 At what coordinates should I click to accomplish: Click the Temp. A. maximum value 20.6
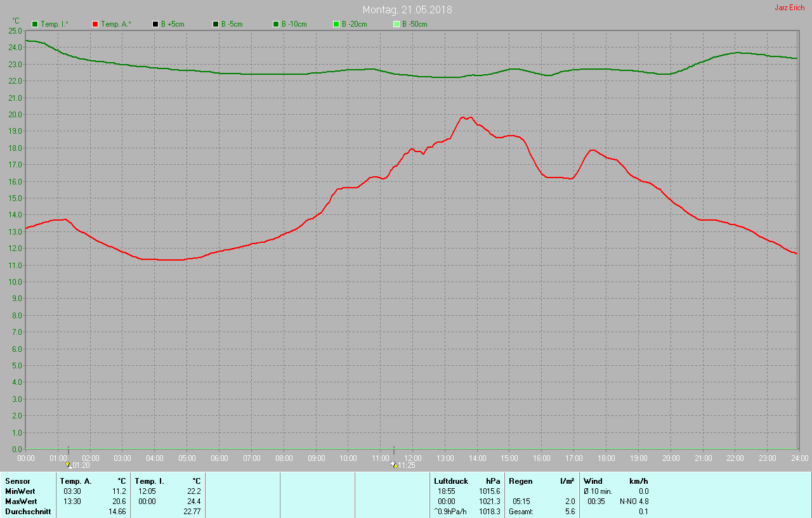119,502
